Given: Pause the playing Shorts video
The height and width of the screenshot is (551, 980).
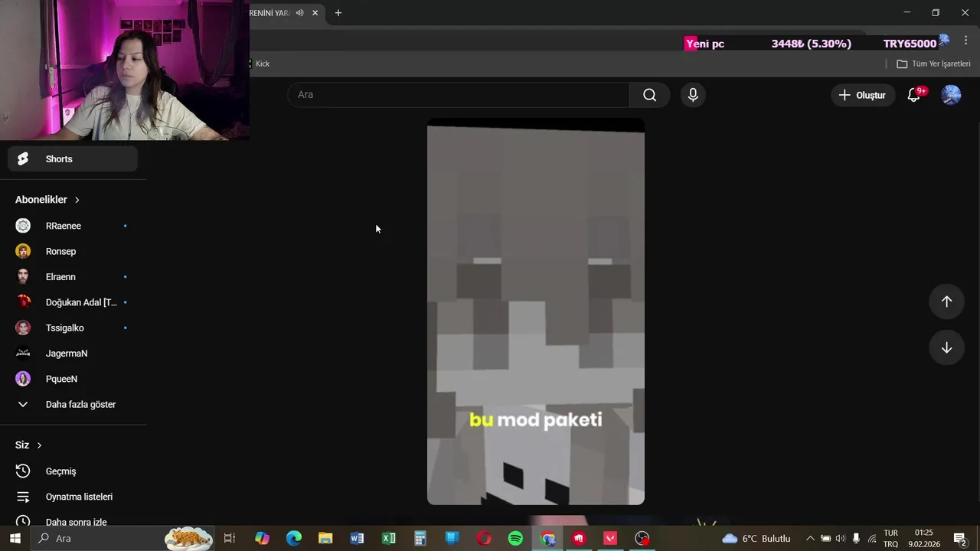Looking at the screenshot, I should [536, 311].
